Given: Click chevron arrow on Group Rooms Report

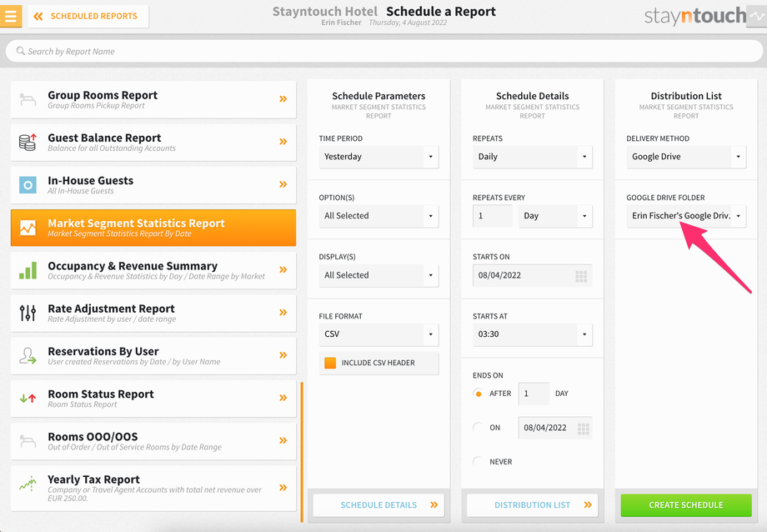Looking at the screenshot, I should tap(283, 99).
